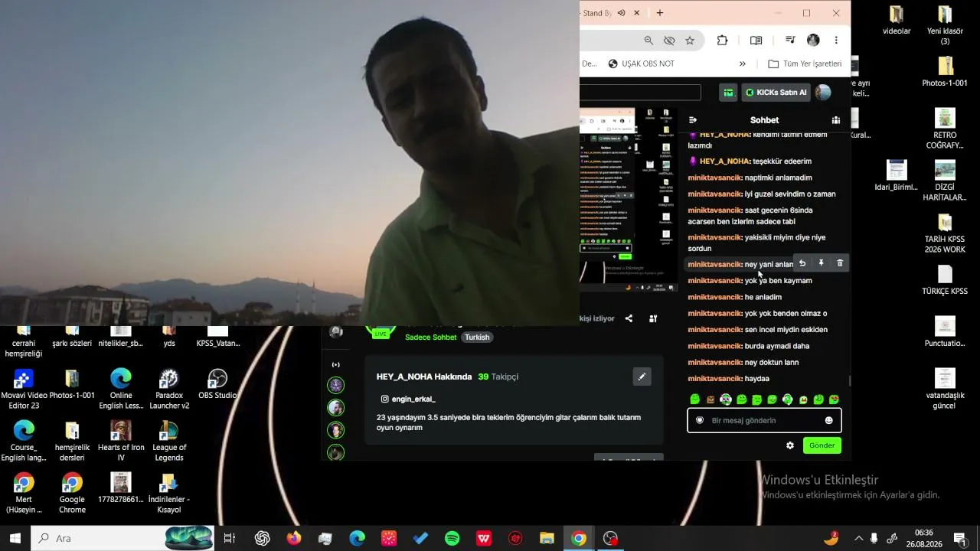Open the media controls music-note icon
This screenshot has width=980, height=551.
790,41
